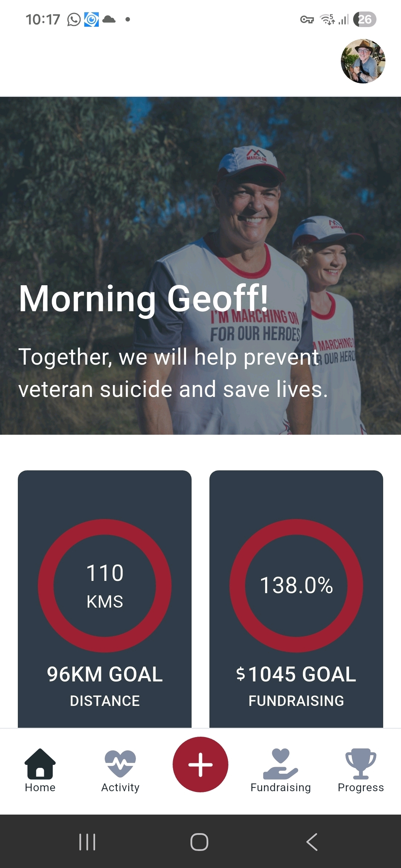The image size is (401, 868).
Task: Open the Progress trophy icon
Action: 361,763
